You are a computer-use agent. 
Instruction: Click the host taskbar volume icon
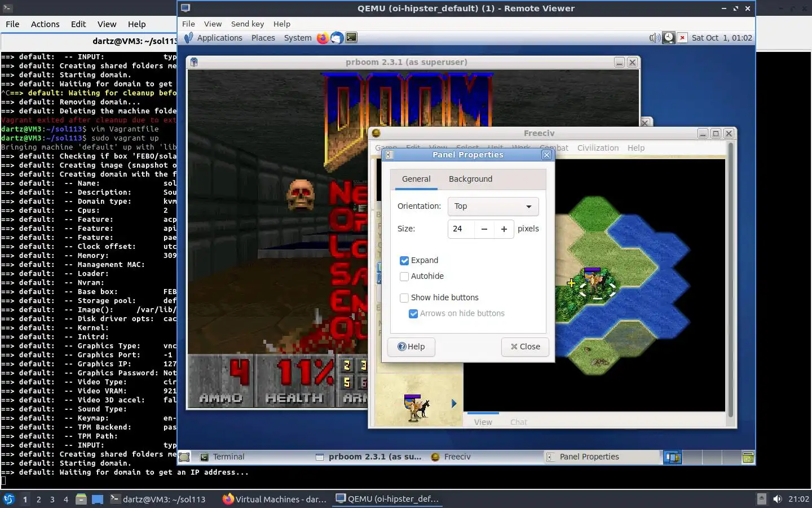coord(778,499)
